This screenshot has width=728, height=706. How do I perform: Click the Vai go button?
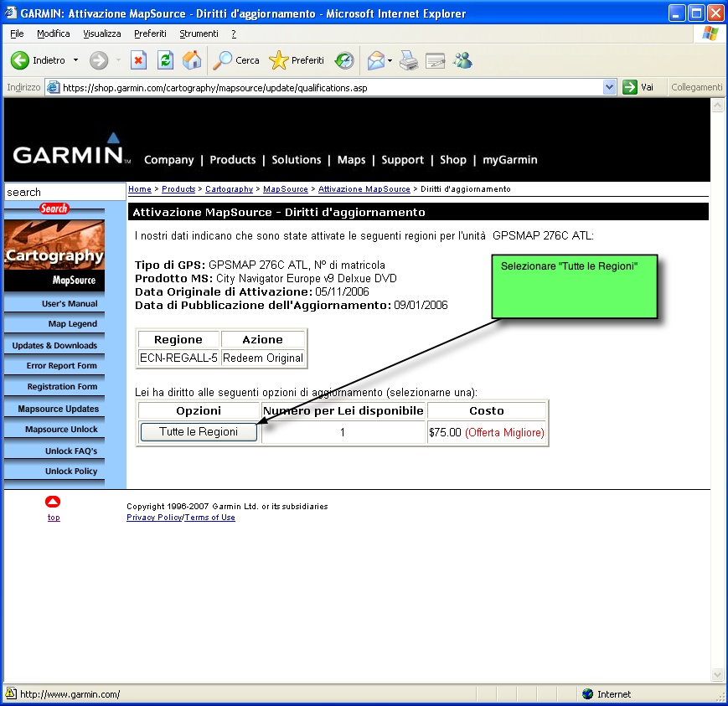point(638,87)
